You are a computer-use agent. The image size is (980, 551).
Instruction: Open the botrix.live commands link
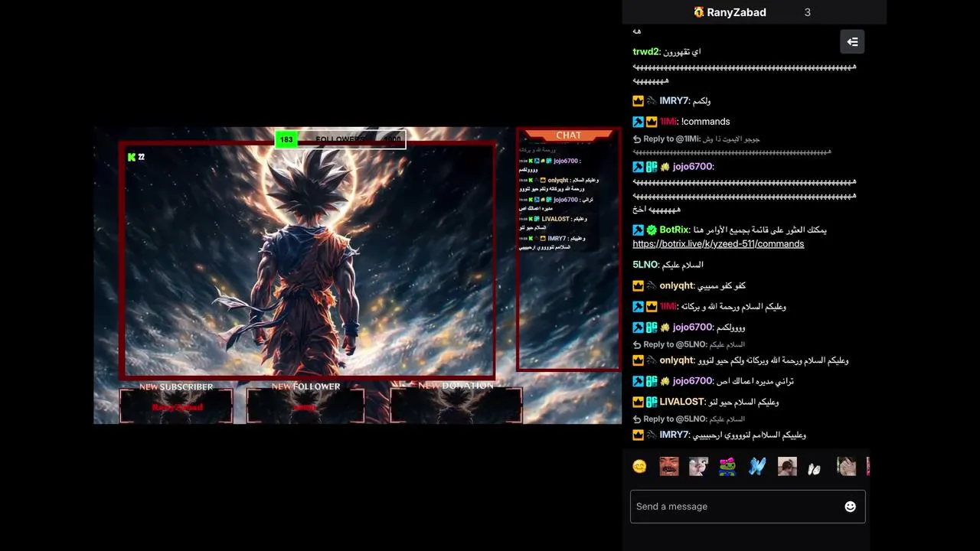point(718,244)
